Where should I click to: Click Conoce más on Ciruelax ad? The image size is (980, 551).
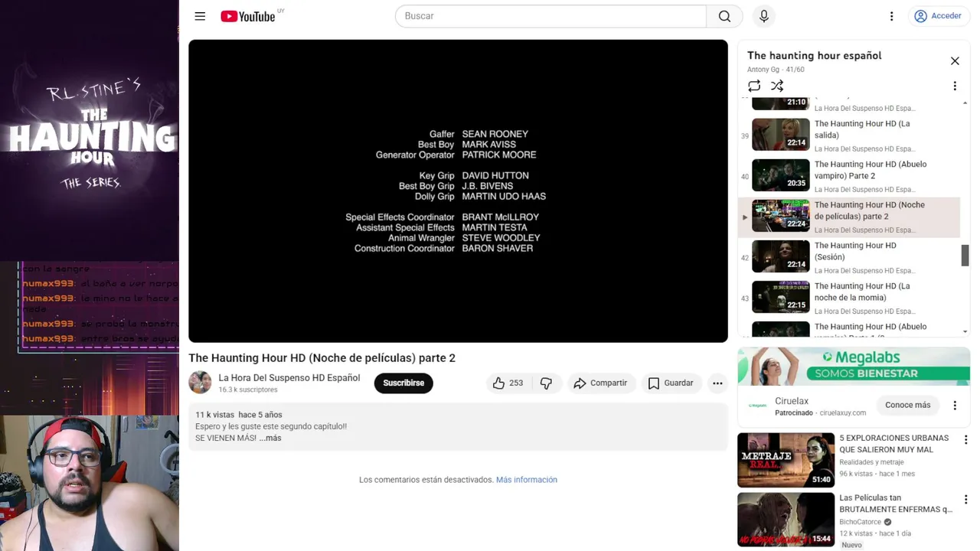pos(908,405)
